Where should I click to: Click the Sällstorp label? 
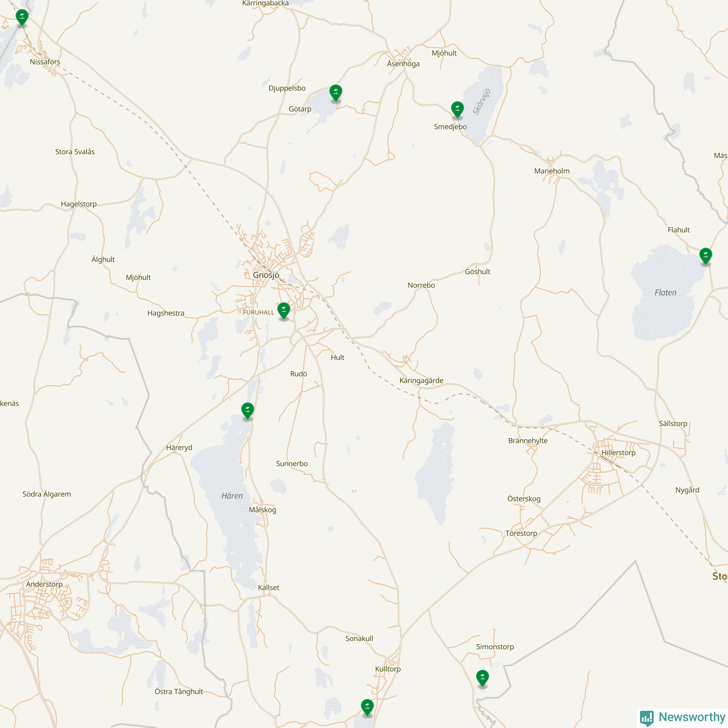click(673, 423)
